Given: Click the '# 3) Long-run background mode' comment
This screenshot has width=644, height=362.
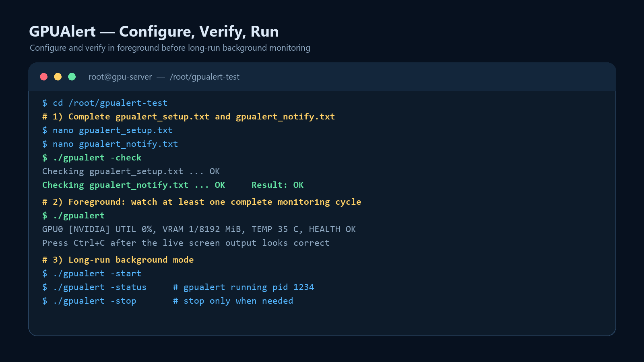Looking at the screenshot, I should click(x=118, y=260).
